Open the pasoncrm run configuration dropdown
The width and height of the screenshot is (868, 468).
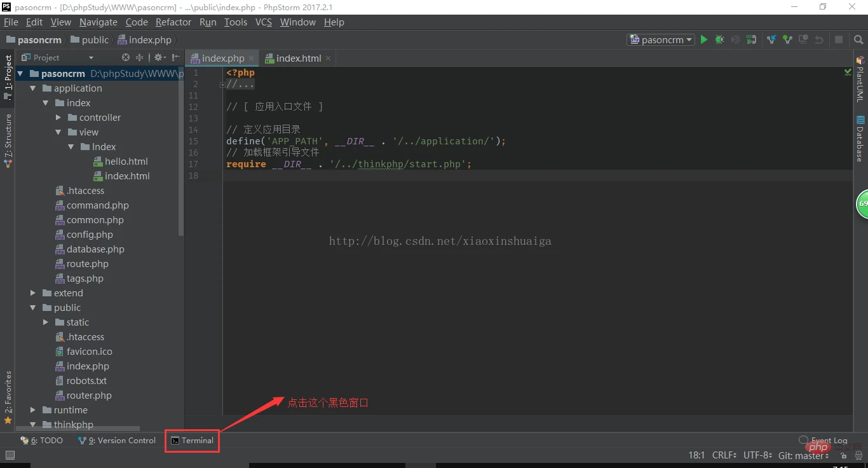[661, 39]
